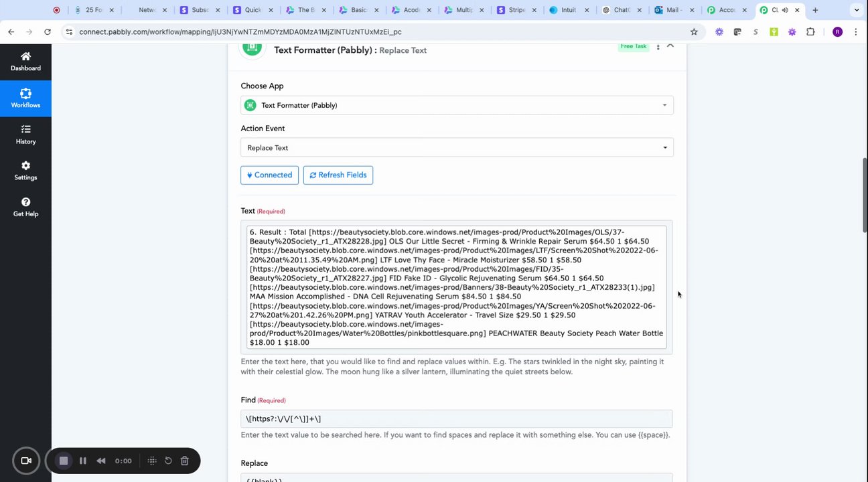The height and width of the screenshot is (482, 868).
Task: Open History in the sidebar
Action: 25,135
